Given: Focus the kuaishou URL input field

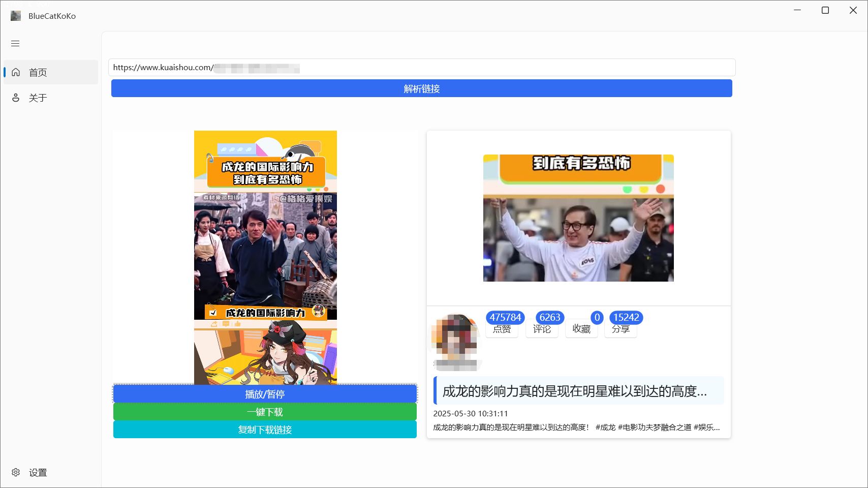Looking at the screenshot, I should [x=422, y=68].
